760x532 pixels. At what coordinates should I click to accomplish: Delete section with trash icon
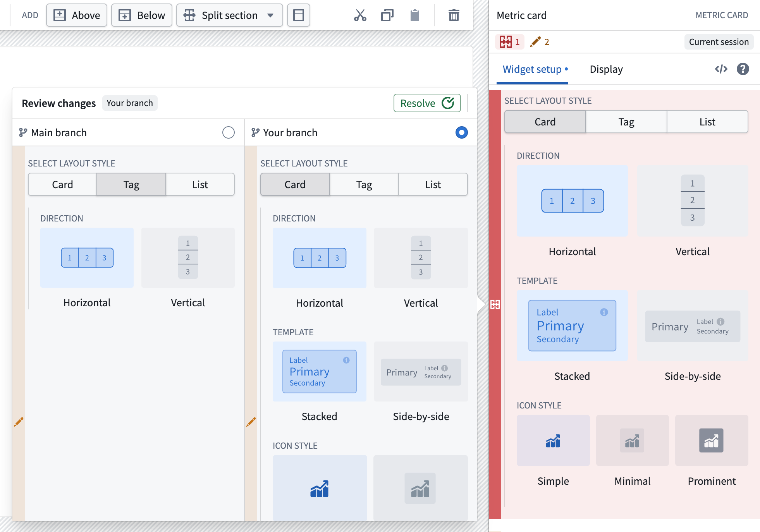pos(454,15)
